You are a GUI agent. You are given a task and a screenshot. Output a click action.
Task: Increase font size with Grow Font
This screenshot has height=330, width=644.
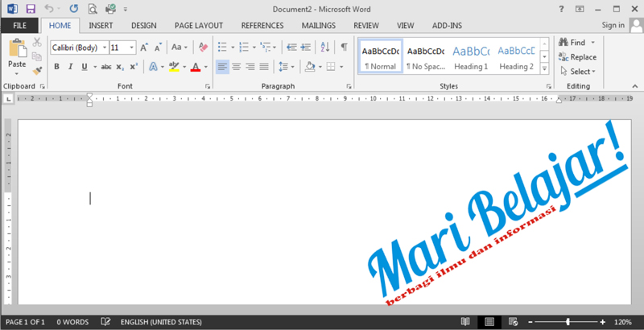(x=144, y=47)
